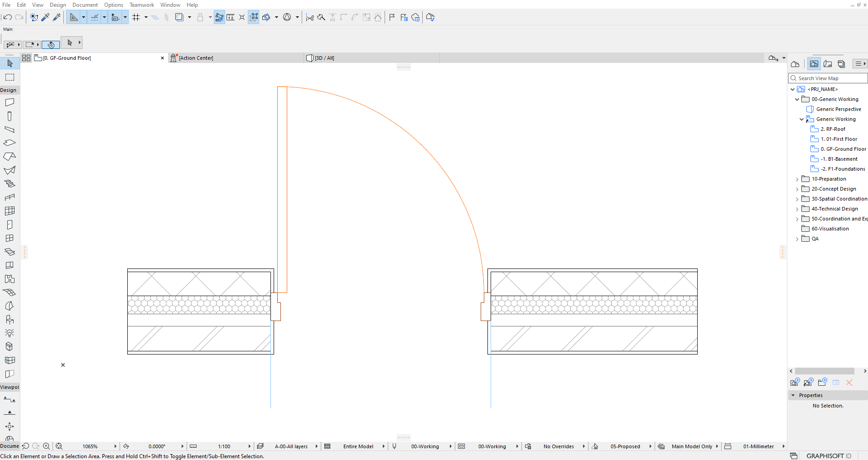Click the Undo arrow icon
Viewport: 868px width, 460px height.
tap(7, 17)
